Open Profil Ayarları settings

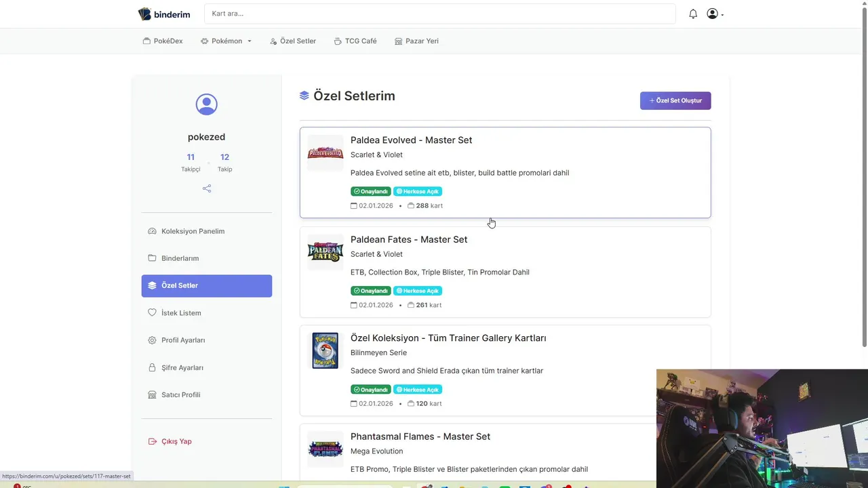[x=206, y=340]
